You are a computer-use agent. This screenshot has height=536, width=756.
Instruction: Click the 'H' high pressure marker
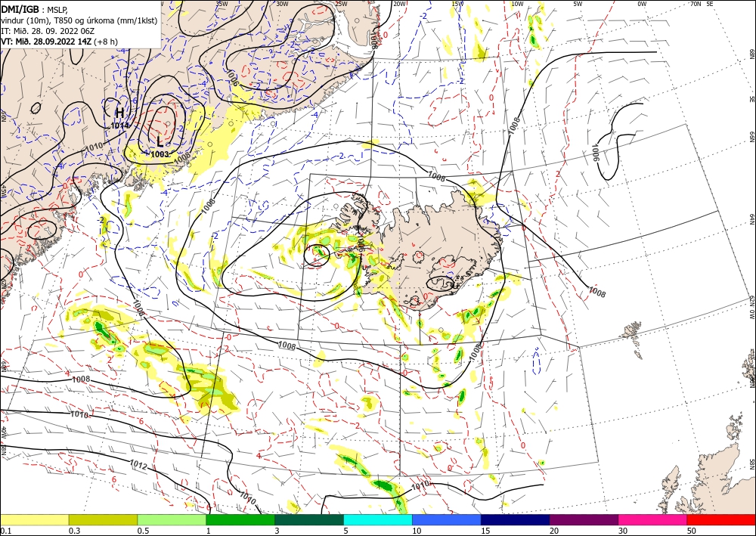[x=119, y=113]
